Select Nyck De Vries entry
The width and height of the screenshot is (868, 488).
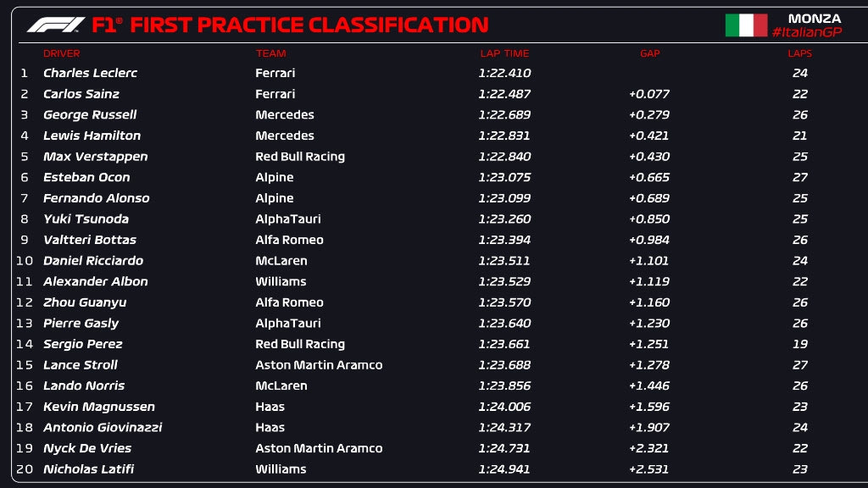pyautogui.click(x=87, y=448)
